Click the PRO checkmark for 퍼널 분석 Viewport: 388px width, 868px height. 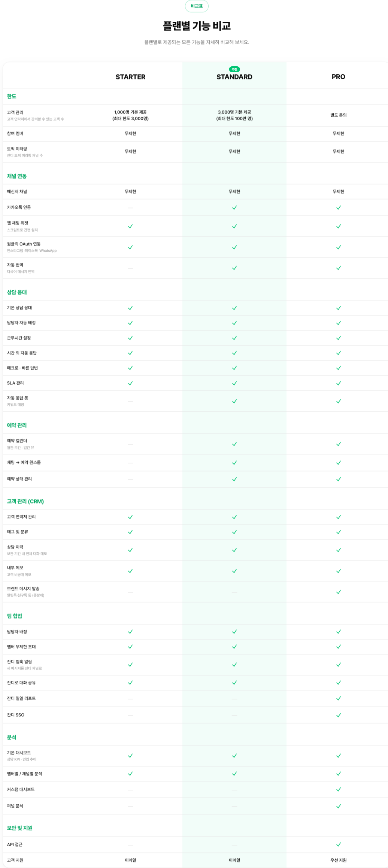click(x=339, y=806)
